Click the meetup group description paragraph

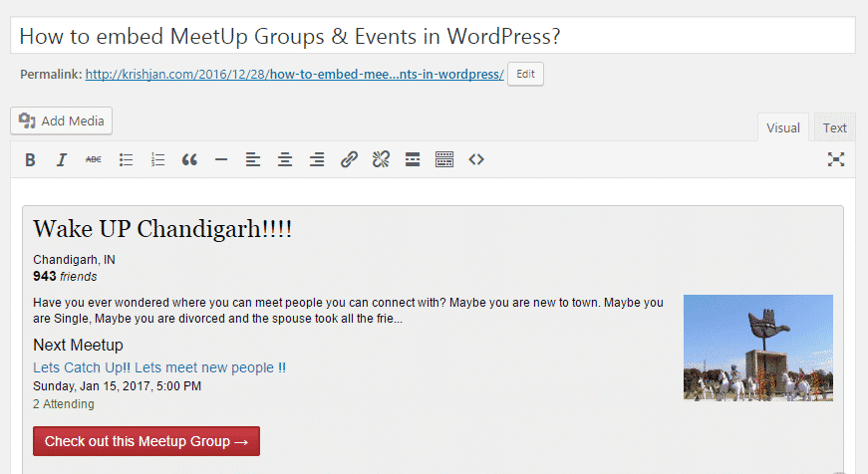tap(348, 311)
